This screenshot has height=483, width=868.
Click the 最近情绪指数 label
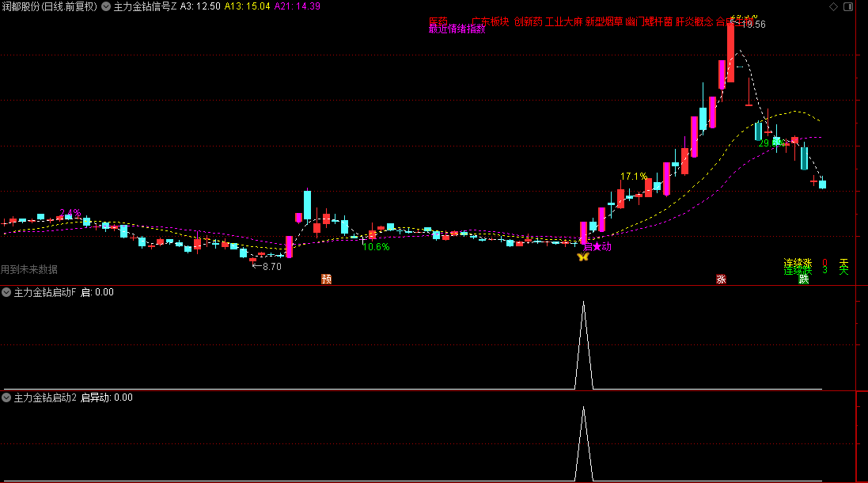pos(457,29)
